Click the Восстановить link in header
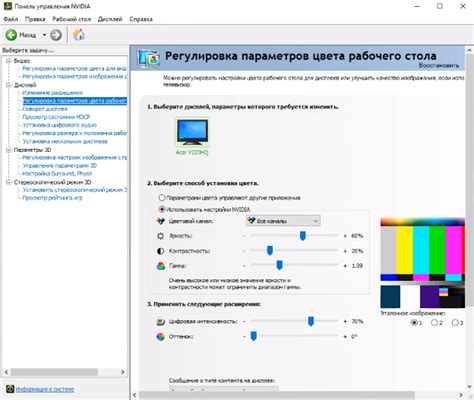 point(439,66)
